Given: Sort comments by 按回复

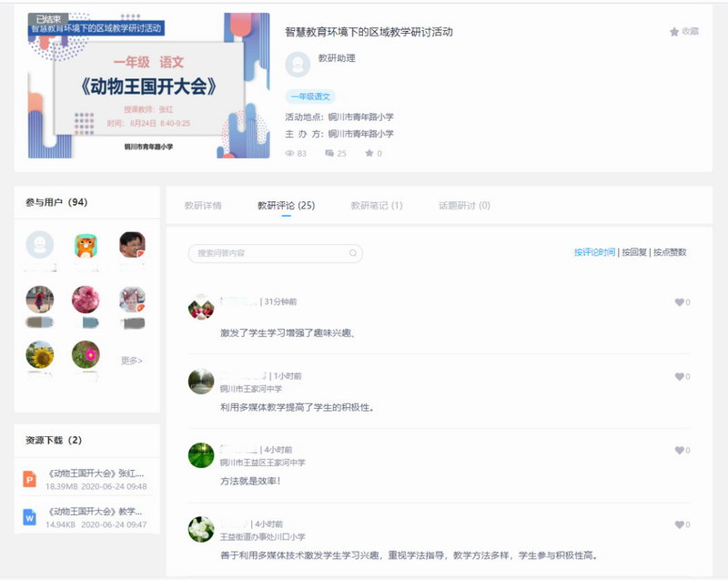Looking at the screenshot, I should click(x=633, y=252).
